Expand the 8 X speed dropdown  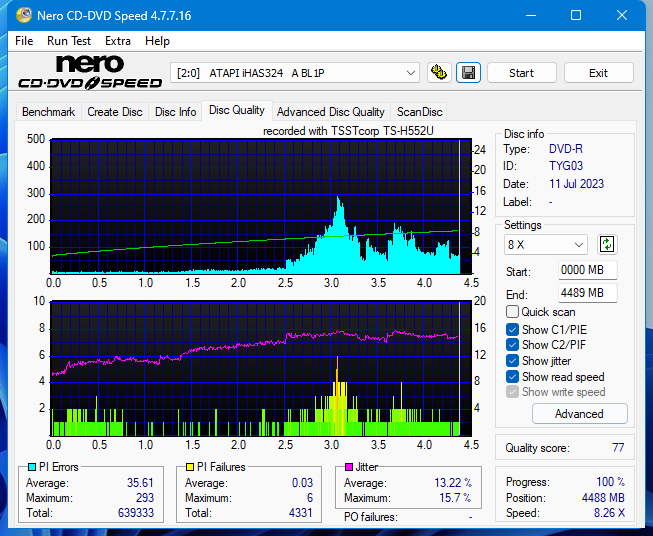pos(546,244)
